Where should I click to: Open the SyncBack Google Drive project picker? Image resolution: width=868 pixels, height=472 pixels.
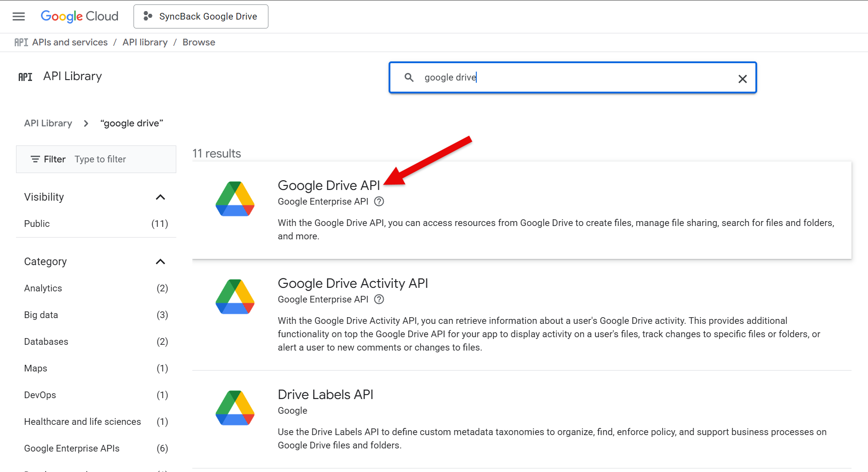click(x=201, y=16)
